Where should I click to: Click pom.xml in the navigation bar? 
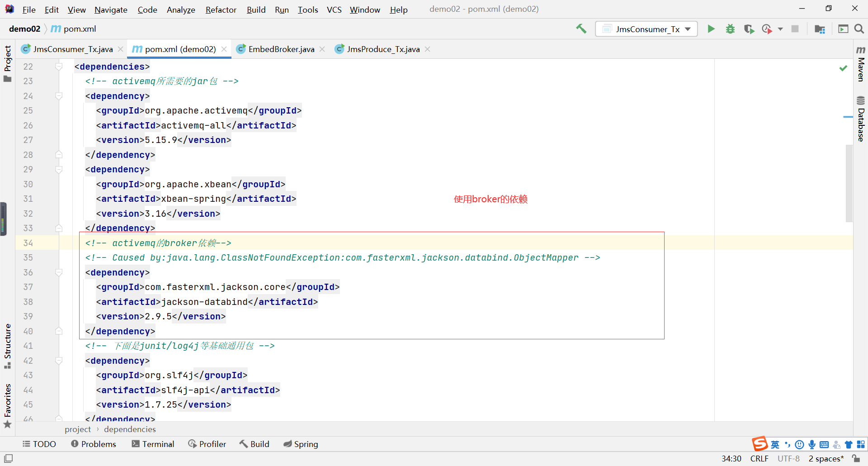(73, 29)
